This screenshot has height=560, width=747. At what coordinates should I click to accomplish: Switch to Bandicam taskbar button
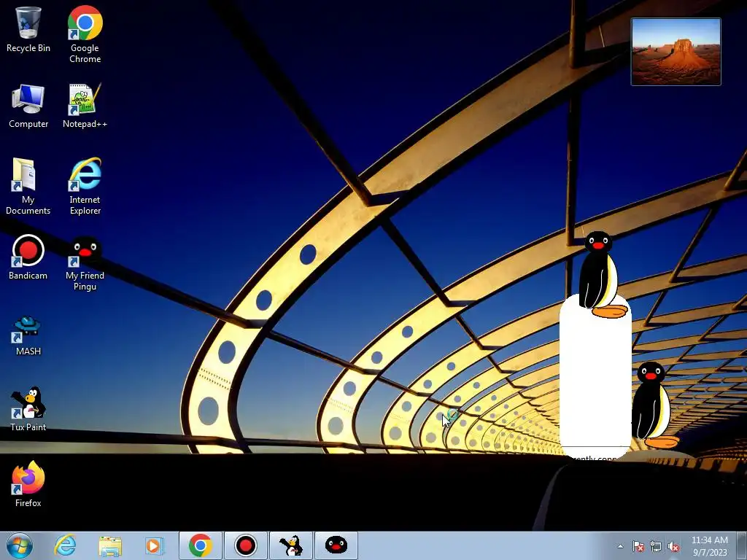click(x=246, y=545)
